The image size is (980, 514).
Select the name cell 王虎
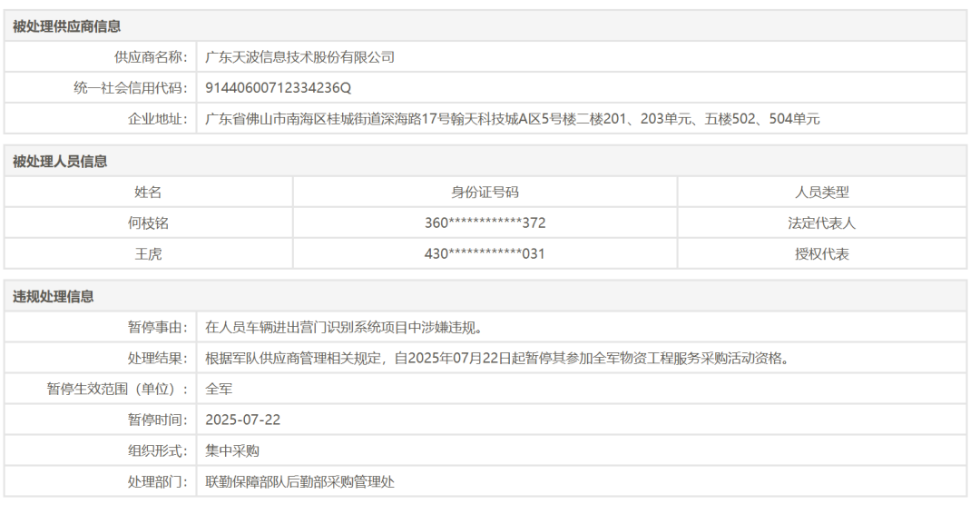tap(148, 254)
